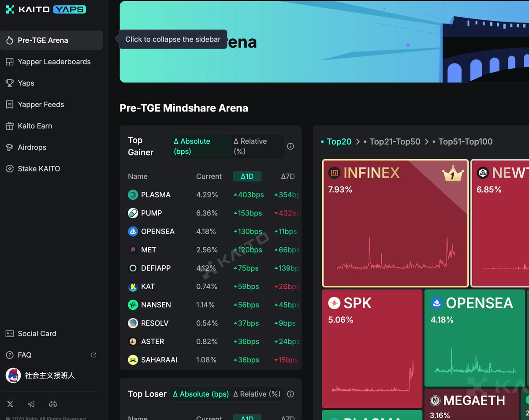
Task: Click the NANSEN token icon
Action: pos(133,305)
